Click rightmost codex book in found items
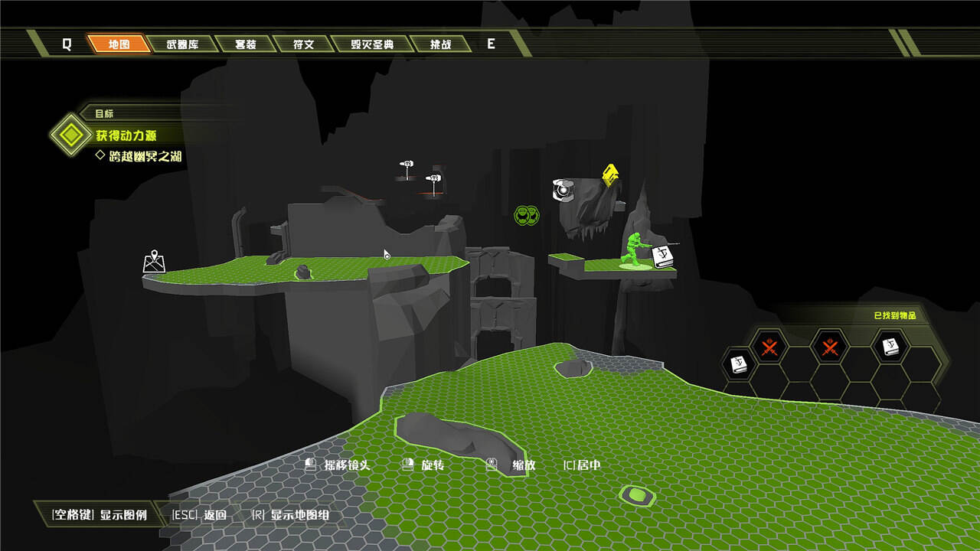 pyautogui.click(x=890, y=347)
